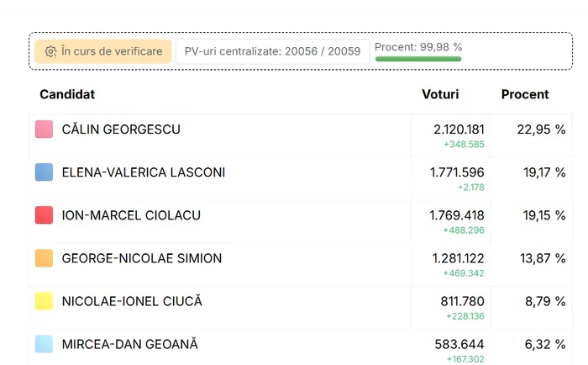
Task: Click the orange swatch for George-Nicolae Simion
Action: click(x=44, y=258)
